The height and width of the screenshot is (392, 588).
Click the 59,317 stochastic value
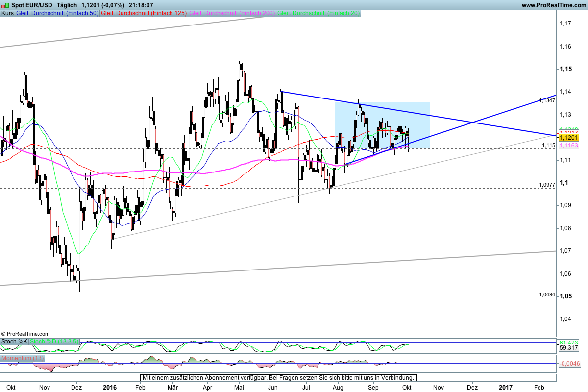(x=569, y=348)
